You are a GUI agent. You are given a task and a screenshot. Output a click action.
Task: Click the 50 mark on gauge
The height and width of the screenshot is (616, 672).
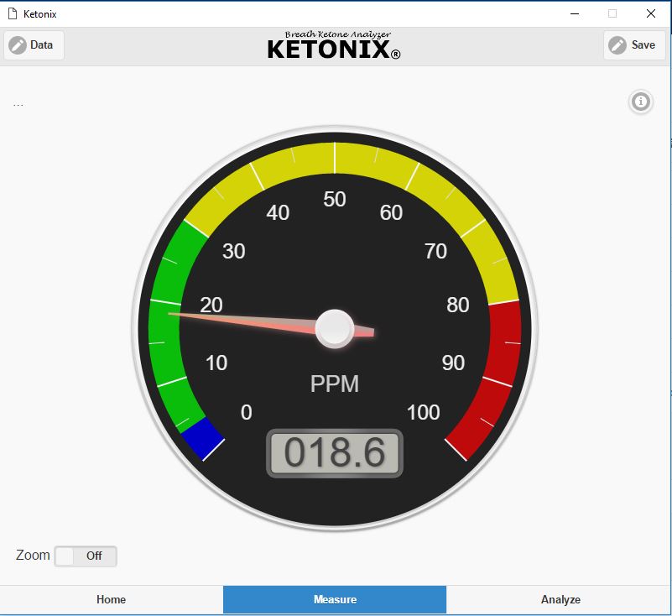(x=335, y=200)
